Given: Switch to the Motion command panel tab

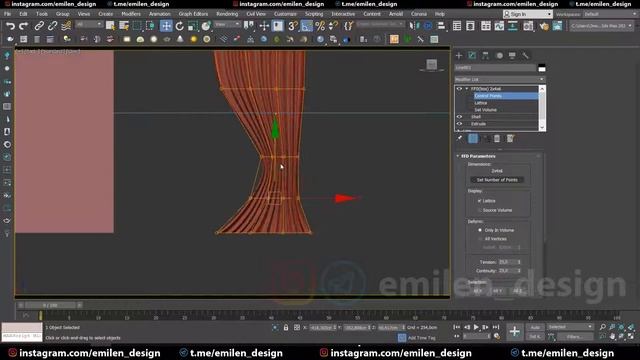Looking at the screenshot, I should coord(499,56).
